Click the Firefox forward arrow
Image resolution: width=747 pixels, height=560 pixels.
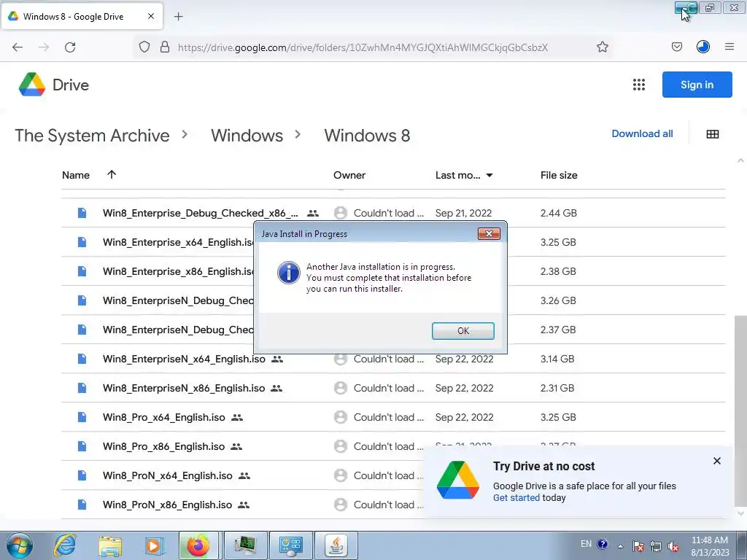(44, 47)
